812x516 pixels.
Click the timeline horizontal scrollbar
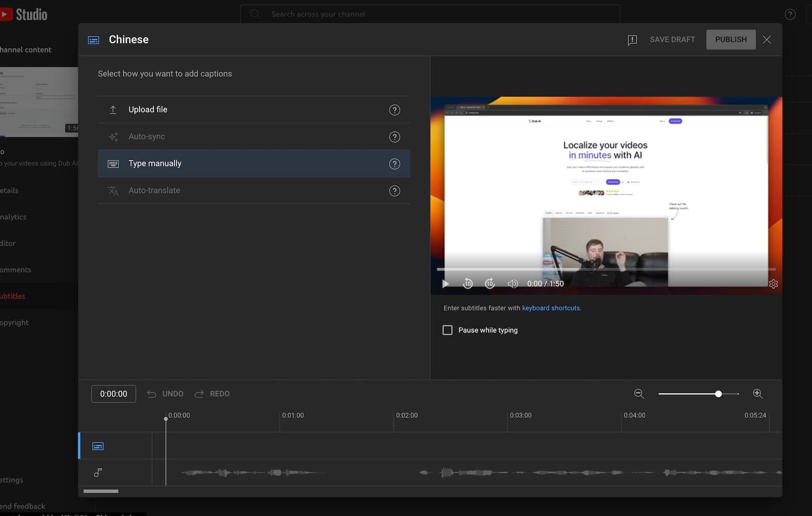(101, 491)
